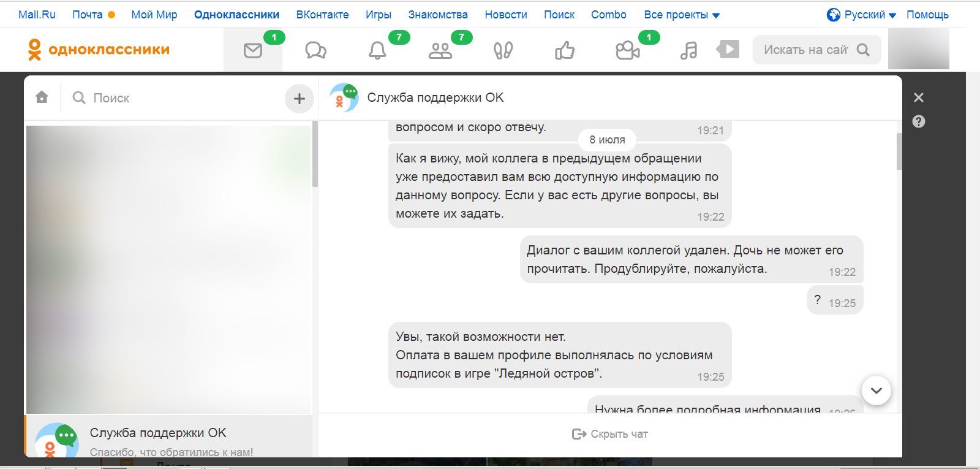Image resolution: width=980 pixels, height=469 pixels.
Task: Open the Friends icon in toolbar
Action: pos(440,50)
